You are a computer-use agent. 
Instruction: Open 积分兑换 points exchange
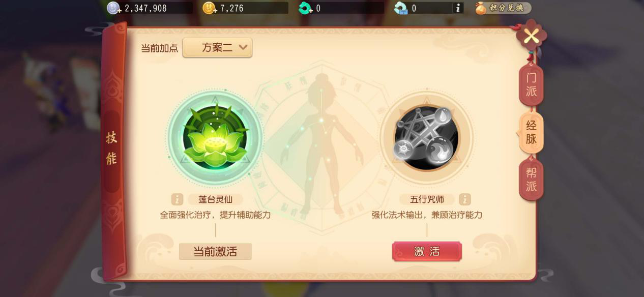pos(503,8)
